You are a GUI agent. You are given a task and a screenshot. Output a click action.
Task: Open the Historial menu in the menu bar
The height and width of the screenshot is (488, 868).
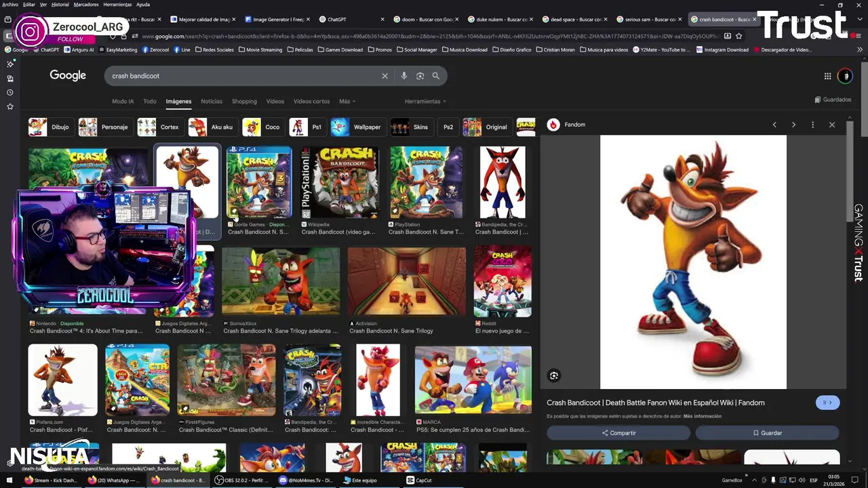tap(60, 5)
